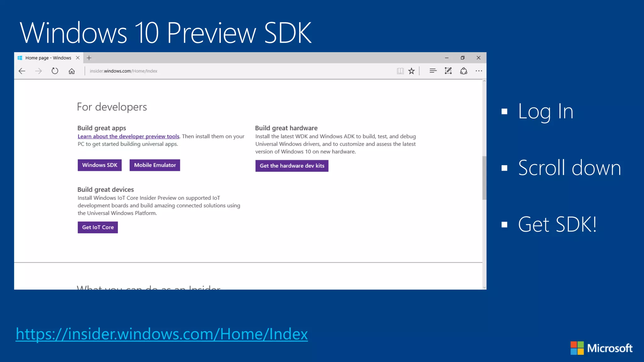The width and height of the screenshot is (644, 362).
Task: Minimize the browser window
Action: click(x=447, y=58)
